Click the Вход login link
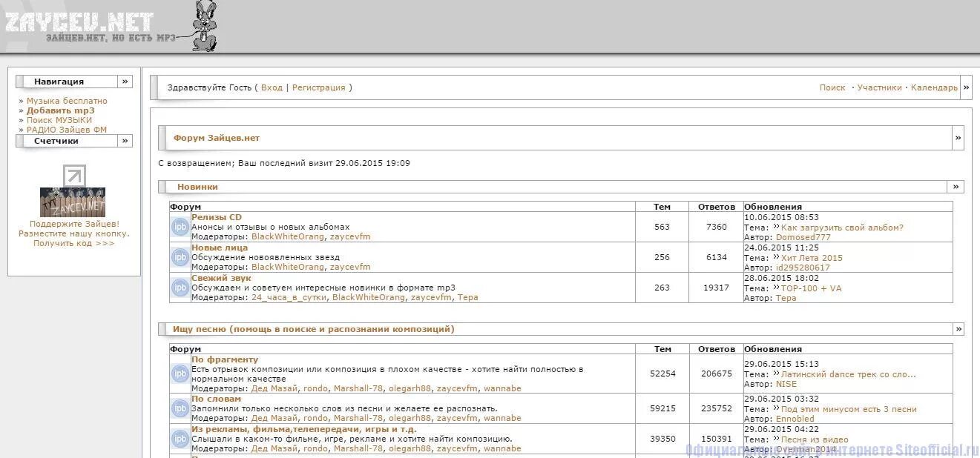The height and width of the screenshot is (458, 980). tap(272, 87)
